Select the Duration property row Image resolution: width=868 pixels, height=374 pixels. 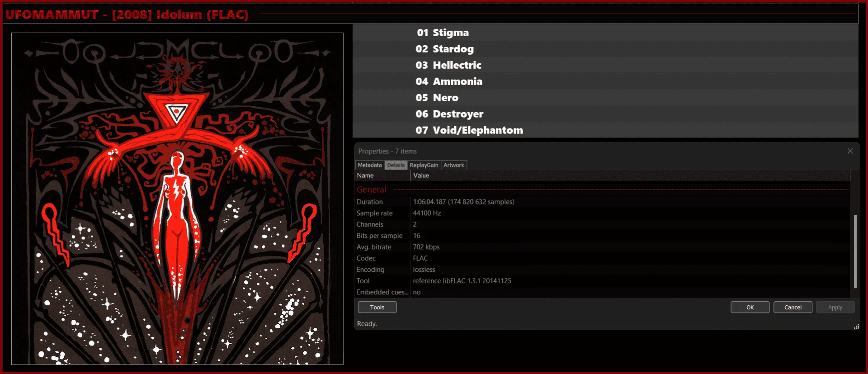(x=603, y=202)
